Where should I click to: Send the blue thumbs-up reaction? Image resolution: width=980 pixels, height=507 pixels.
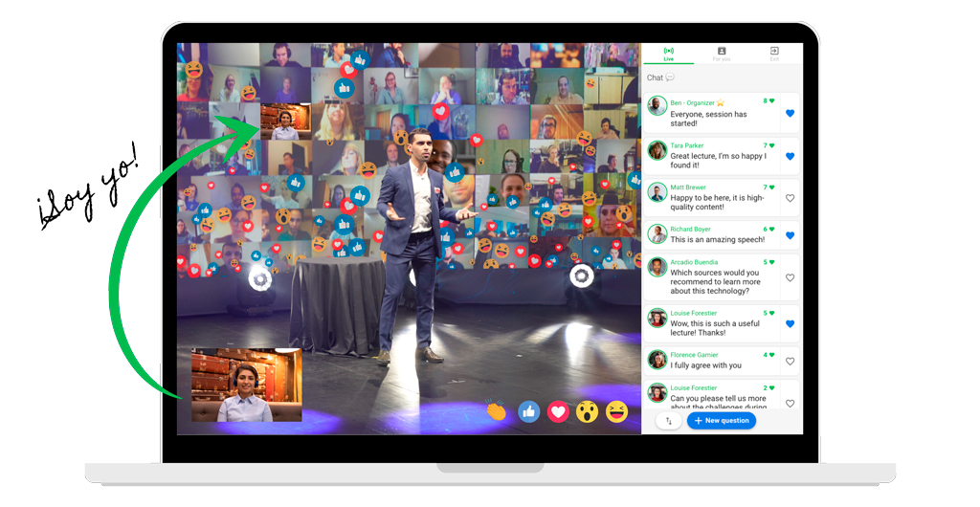point(528,411)
